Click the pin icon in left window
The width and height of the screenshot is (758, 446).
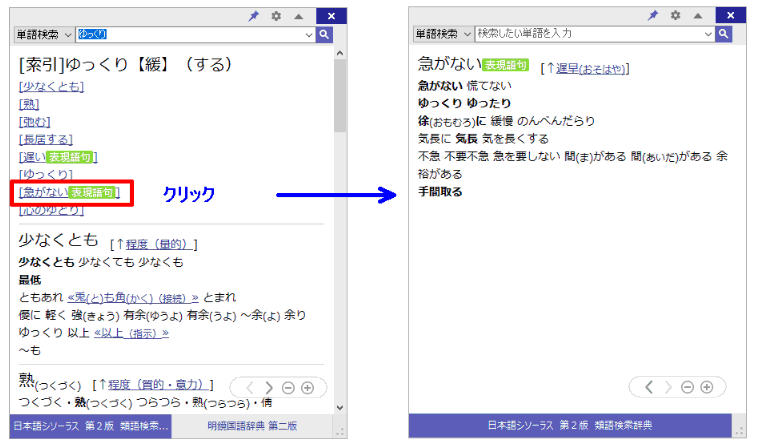pos(253,16)
